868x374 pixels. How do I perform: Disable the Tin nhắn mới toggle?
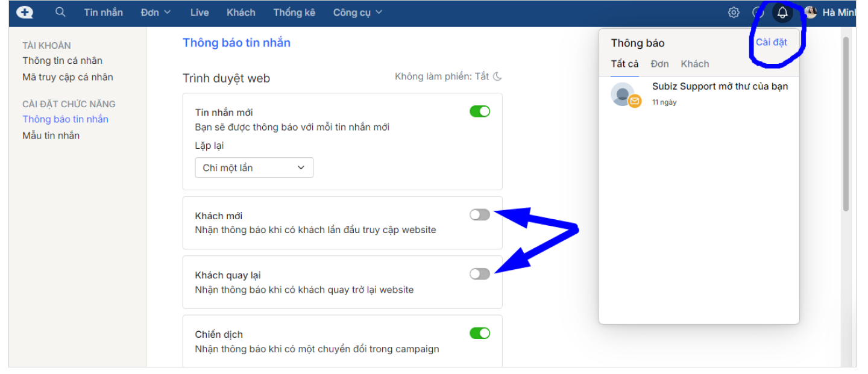480,111
